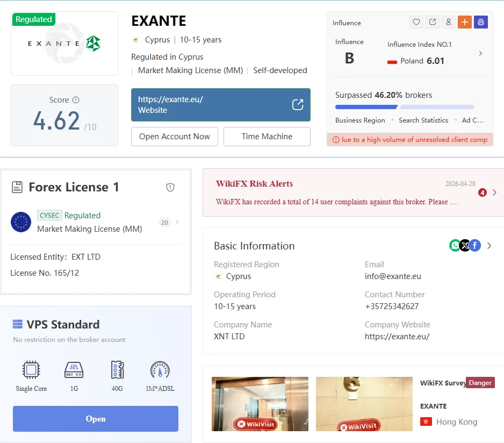This screenshot has width=504, height=443.
Task: Click the Forex License document icon
Action: [x=17, y=187]
